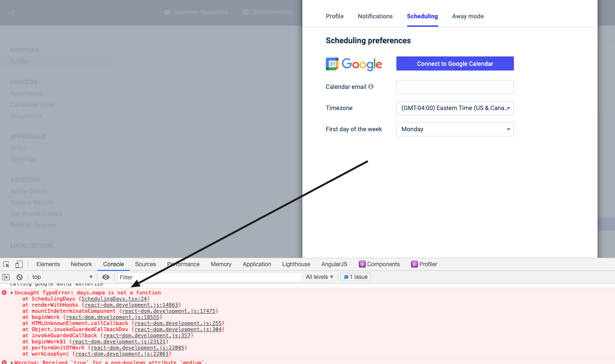The height and width of the screenshot is (364, 615).
Task: Select Active Search in the sidebar
Action: pos(29,191)
